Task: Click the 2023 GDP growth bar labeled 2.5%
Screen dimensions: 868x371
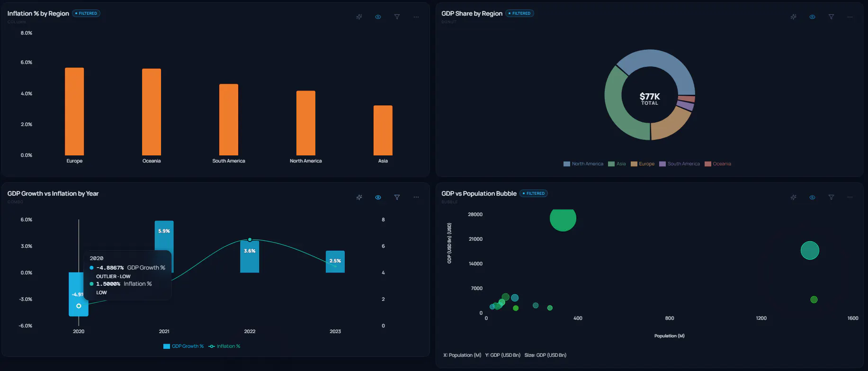Action: click(x=335, y=262)
